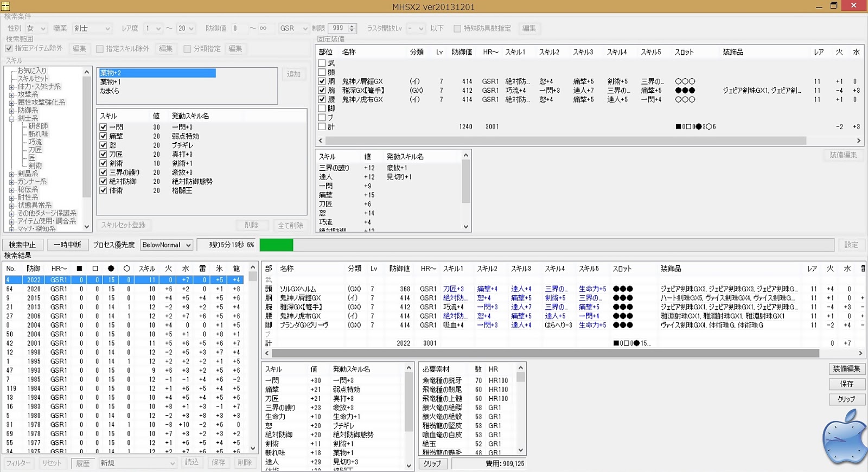868x472 pixels.
Task: Uncheck the 痛撃 skill checkbox
Action: pyautogui.click(x=104, y=136)
